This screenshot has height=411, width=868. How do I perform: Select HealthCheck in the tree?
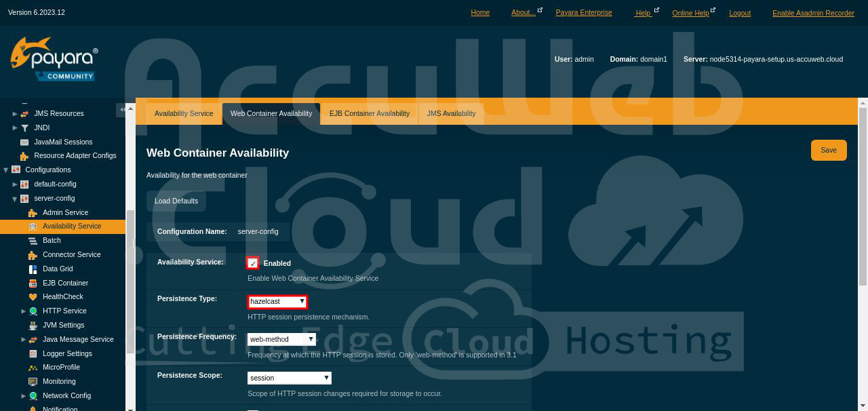coord(63,297)
